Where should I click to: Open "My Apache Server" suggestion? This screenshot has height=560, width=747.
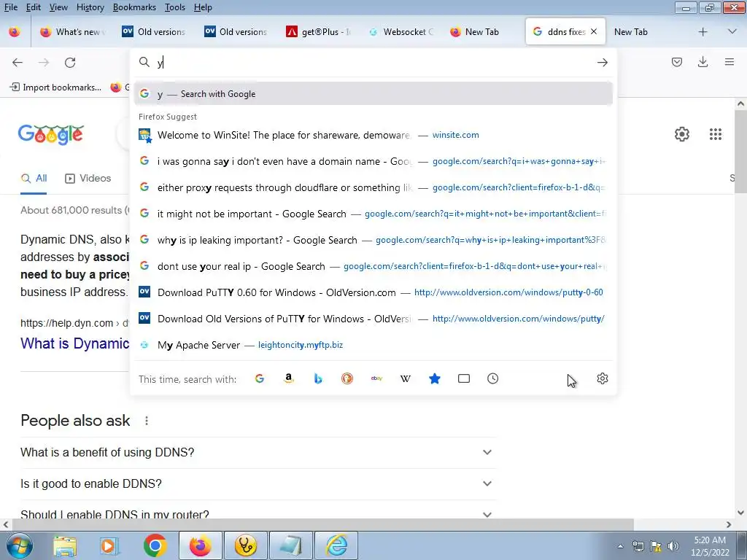(x=373, y=345)
